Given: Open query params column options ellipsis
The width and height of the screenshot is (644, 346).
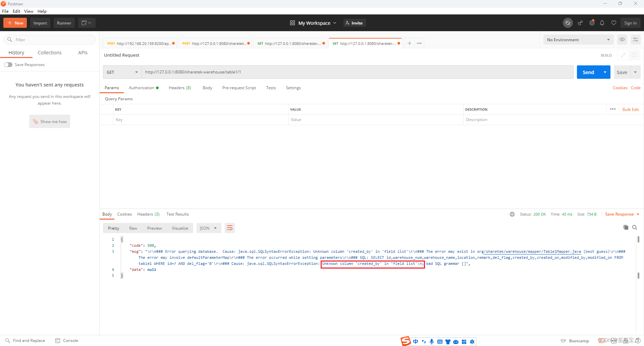Looking at the screenshot, I should click(x=612, y=109).
